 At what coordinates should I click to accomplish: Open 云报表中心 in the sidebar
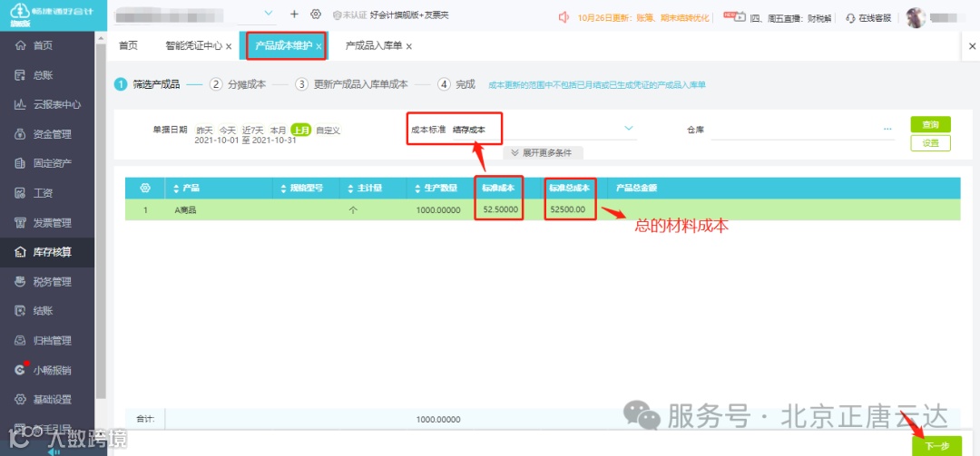[47, 104]
